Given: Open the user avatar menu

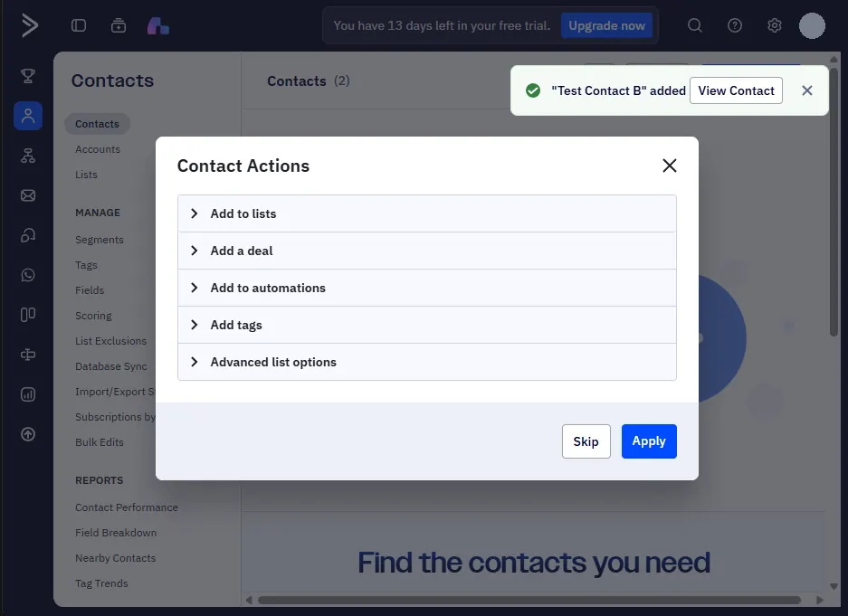Looking at the screenshot, I should 812,25.
